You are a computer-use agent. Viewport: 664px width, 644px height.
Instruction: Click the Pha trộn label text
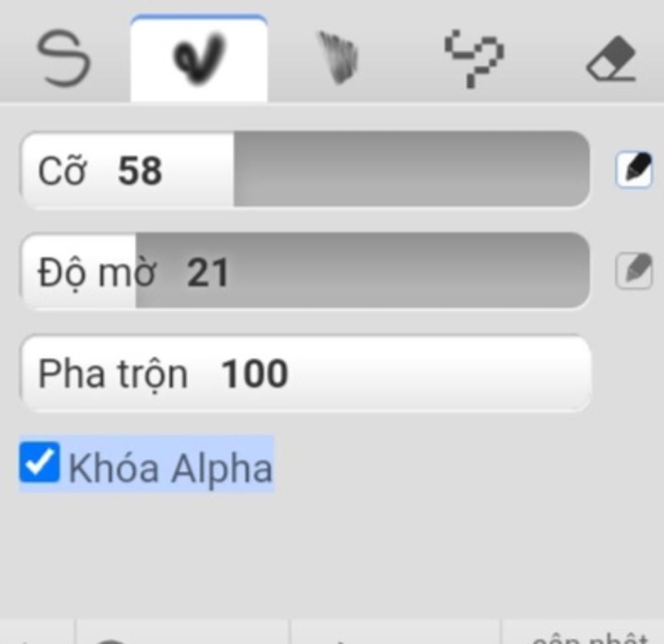113,374
